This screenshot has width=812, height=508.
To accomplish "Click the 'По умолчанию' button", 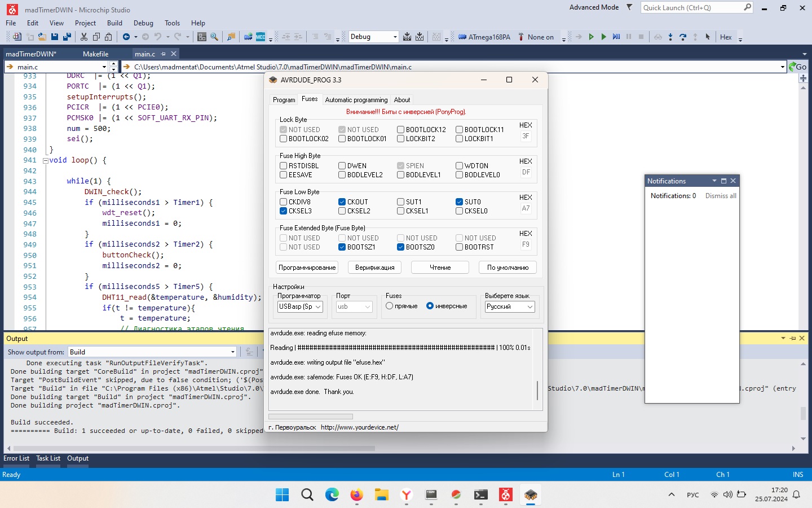I will point(507,268).
